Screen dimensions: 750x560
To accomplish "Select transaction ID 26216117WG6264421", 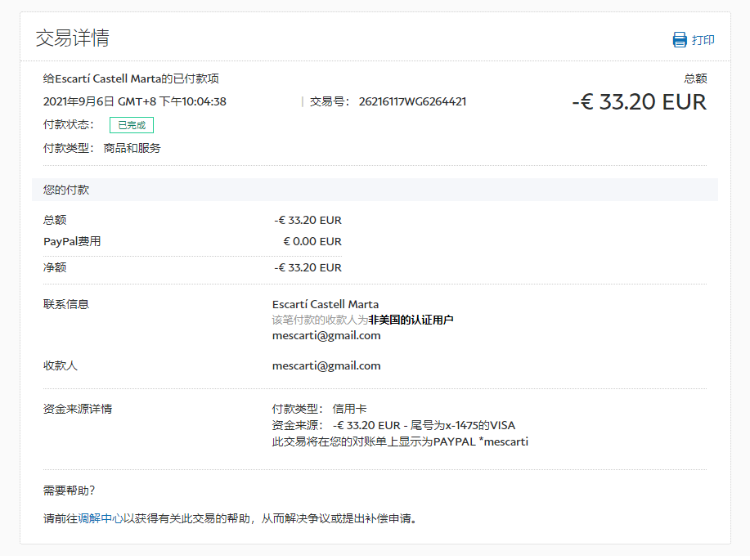I will (412, 101).
